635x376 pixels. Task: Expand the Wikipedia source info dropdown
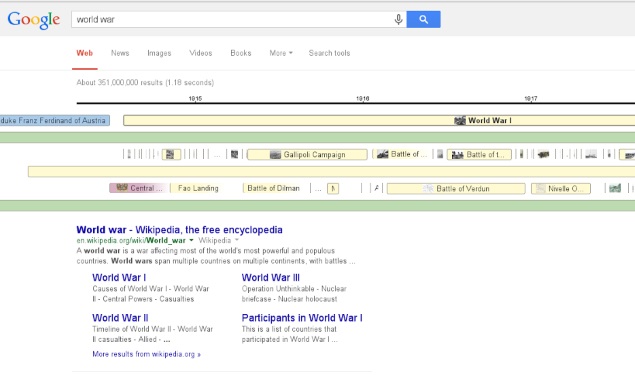tap(237, 240)
